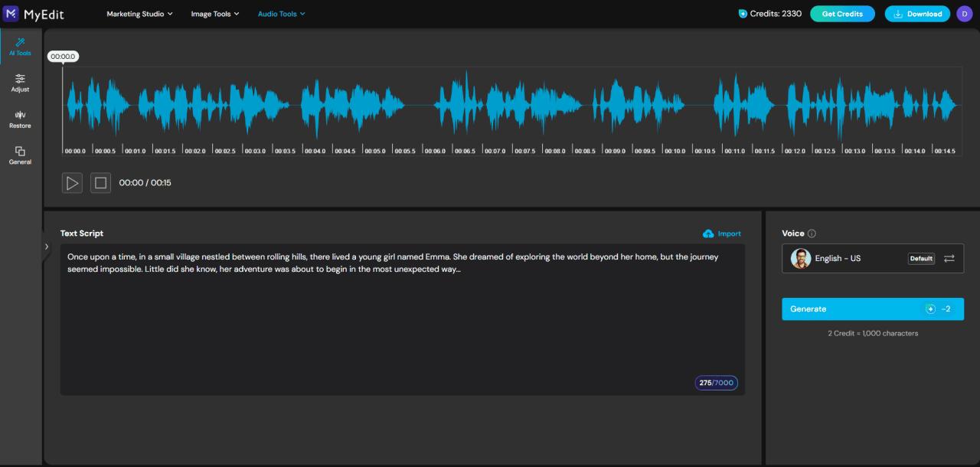
Task: Open the Adjust panel
Action: point(20,83)
